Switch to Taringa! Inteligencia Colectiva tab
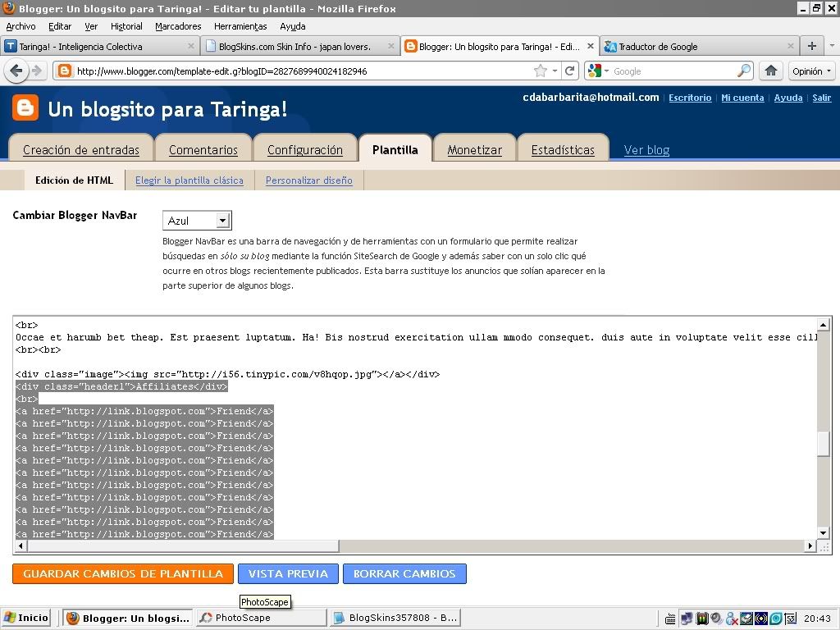Image resolution: width=840 pixels, height=630 pixels. [99, 46]
